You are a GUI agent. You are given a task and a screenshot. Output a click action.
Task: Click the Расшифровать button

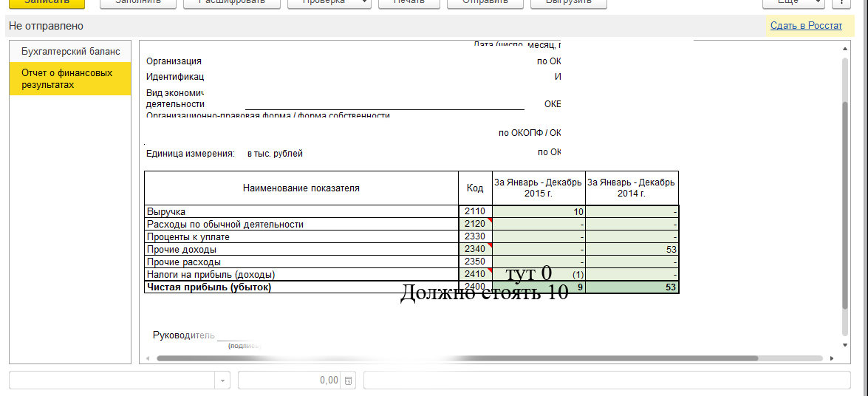(232, 2)
